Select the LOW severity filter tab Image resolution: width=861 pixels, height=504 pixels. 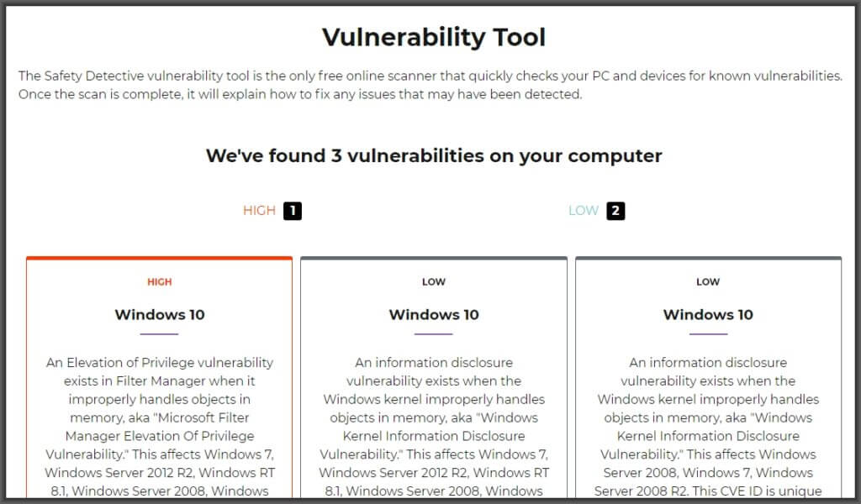point(584,211)
